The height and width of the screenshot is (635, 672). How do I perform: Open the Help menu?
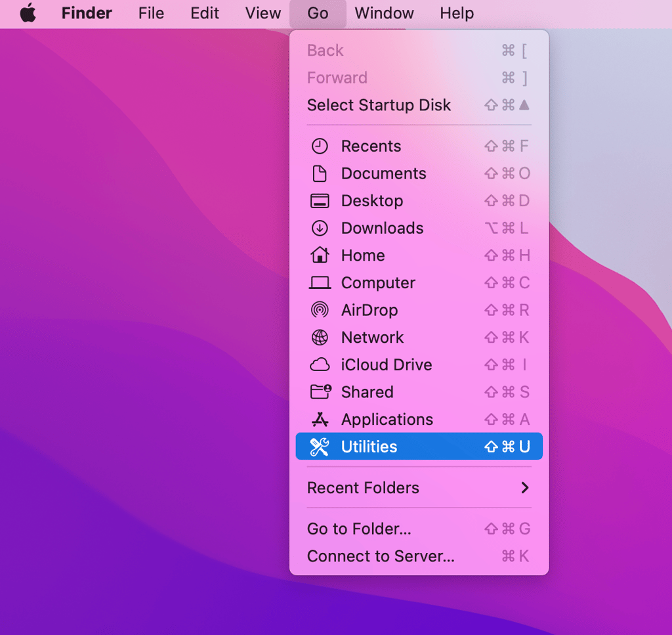pos(457,13)
